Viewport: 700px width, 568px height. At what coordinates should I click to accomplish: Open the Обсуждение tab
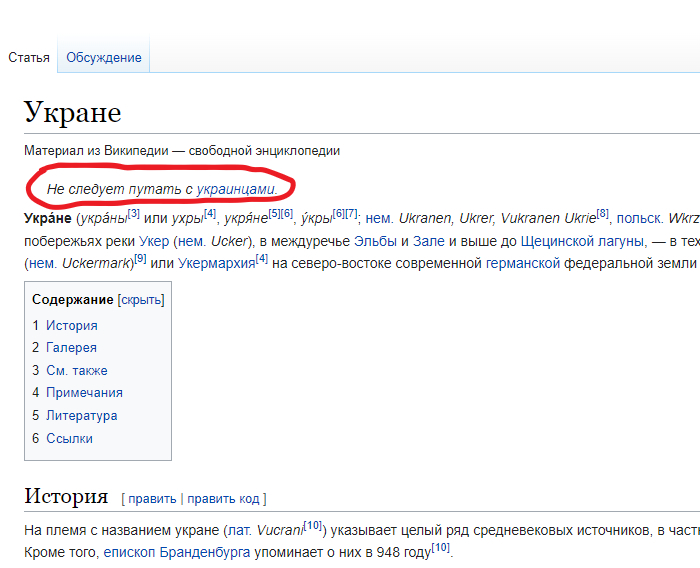(104, 58)
